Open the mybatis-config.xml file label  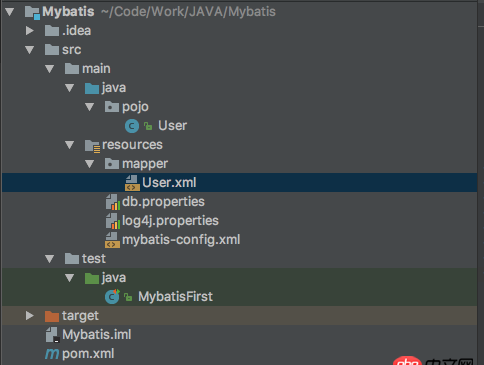click(181, 240)
